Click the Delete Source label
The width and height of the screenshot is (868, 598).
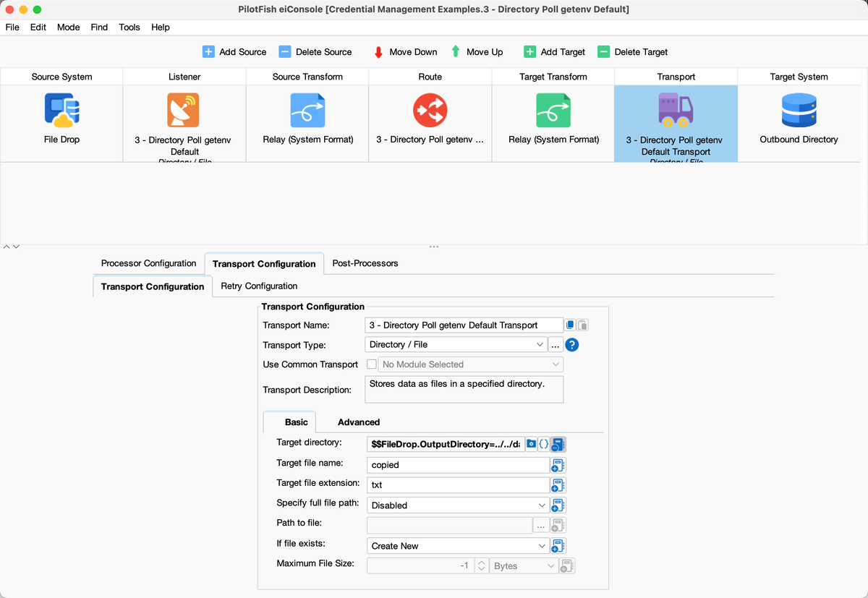click(x=324, y=52)
